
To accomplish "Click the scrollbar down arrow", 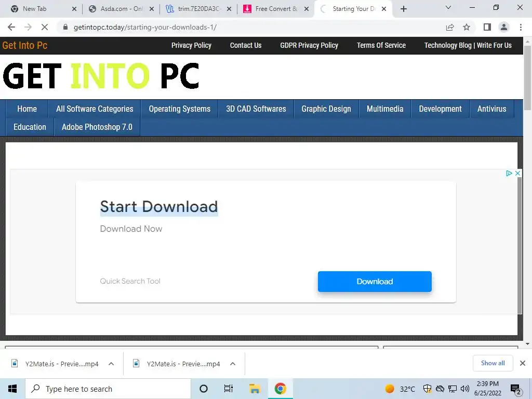I will [x=527, y=344].
